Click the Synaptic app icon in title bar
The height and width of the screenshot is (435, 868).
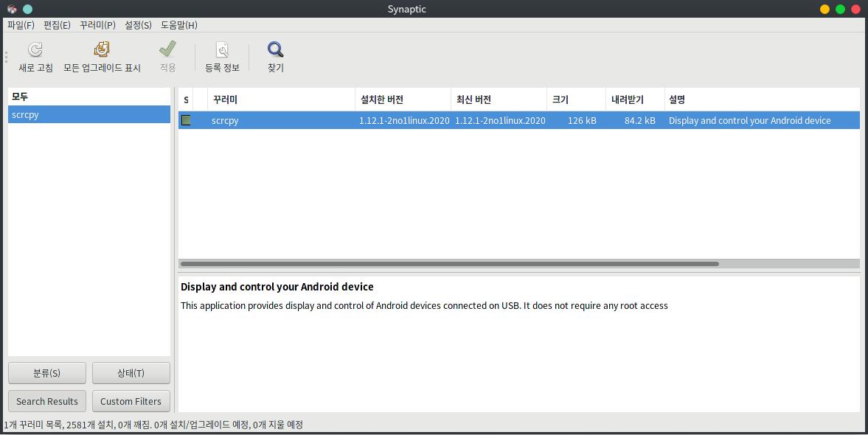tap(12, 9)
